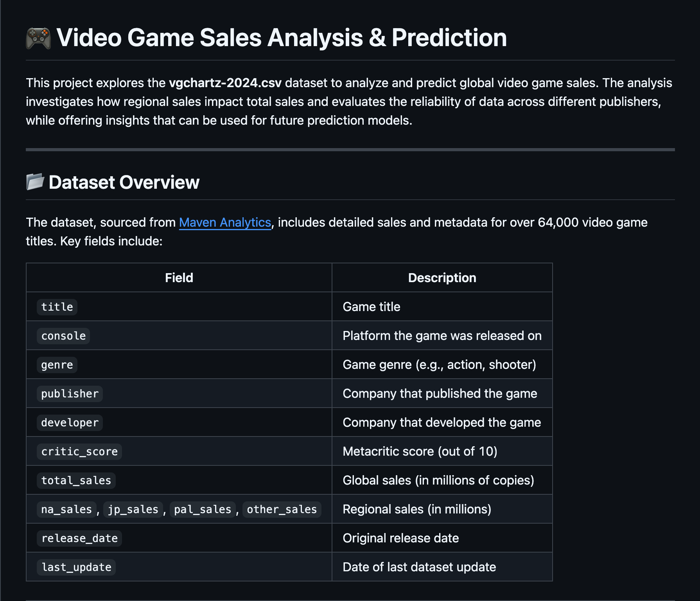Click the "Description" column header

[x=442, y=278]
